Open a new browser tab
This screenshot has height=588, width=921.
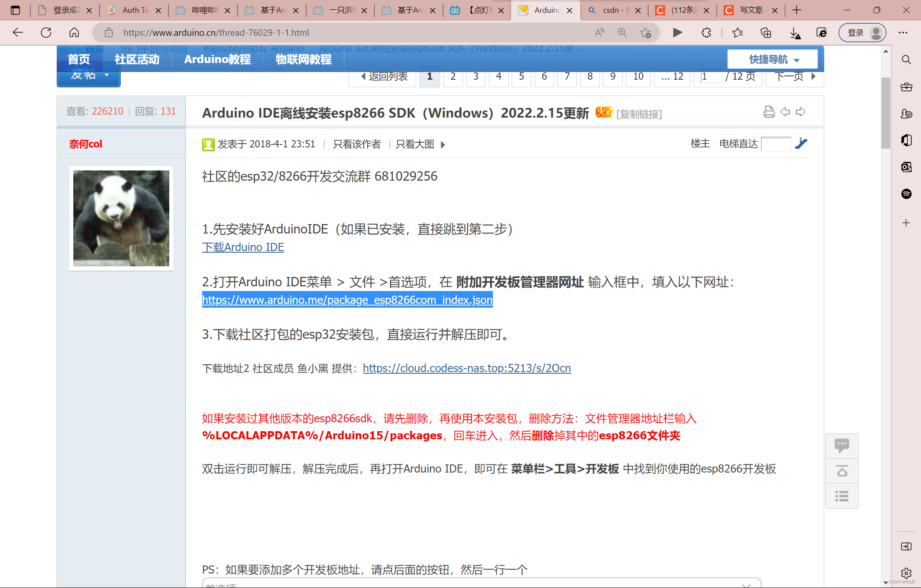(796, 10)
